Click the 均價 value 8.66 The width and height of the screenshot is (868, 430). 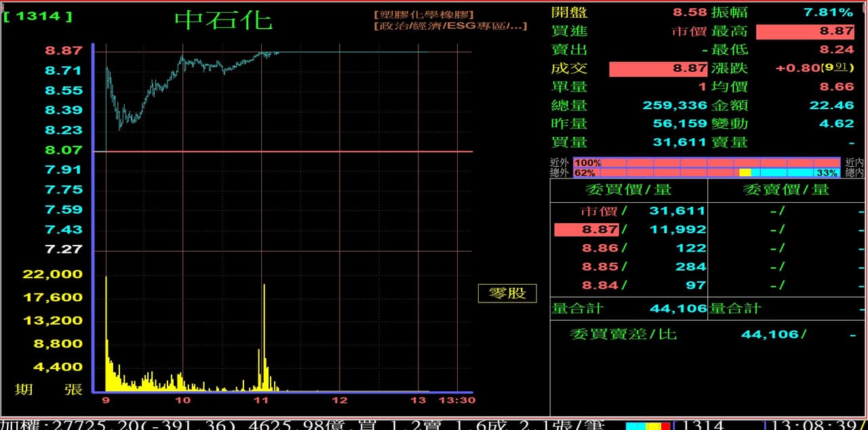pyautogui.click(x=836, y=87)
